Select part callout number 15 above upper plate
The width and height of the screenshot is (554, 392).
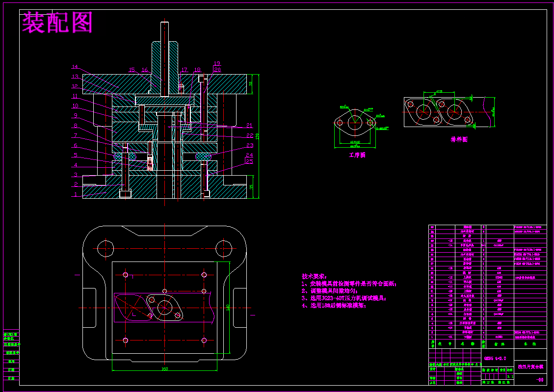132,70
